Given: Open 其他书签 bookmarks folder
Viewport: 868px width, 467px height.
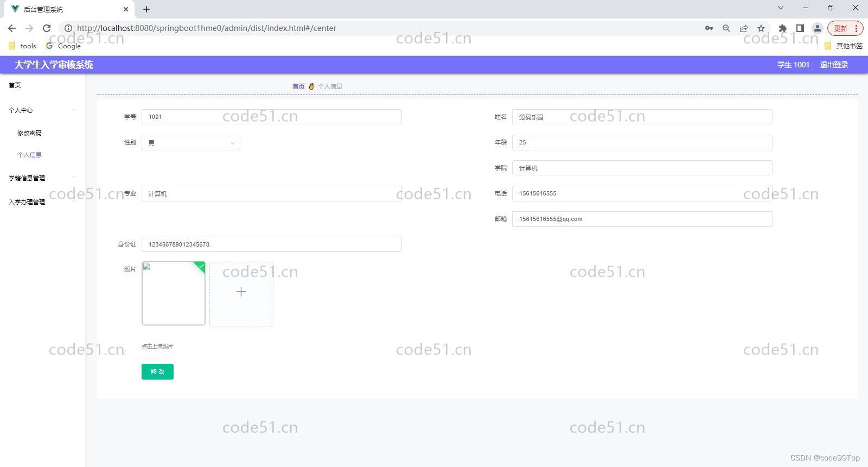Looking at the screenshot, I should (x=844, y=46).
